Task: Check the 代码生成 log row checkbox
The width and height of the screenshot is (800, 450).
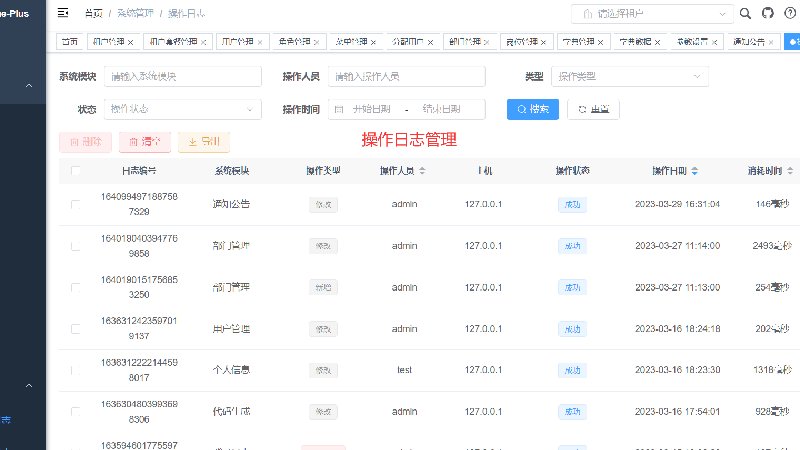Action: click(x=76, y=412)
